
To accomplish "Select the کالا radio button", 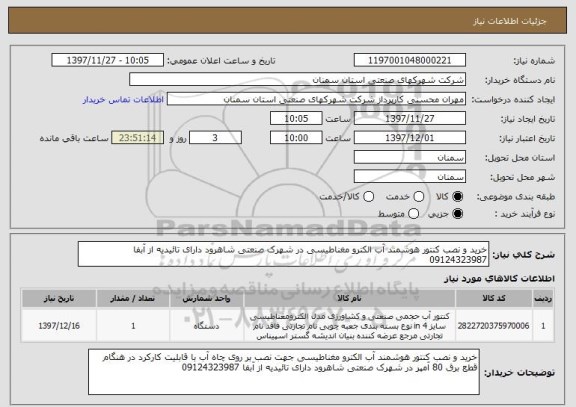I will 457,197.
